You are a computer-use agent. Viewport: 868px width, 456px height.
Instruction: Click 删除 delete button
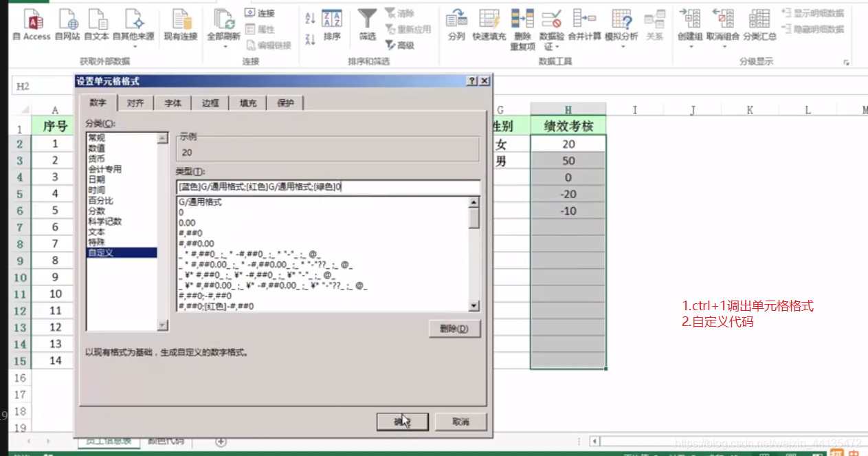click(454, 329)
